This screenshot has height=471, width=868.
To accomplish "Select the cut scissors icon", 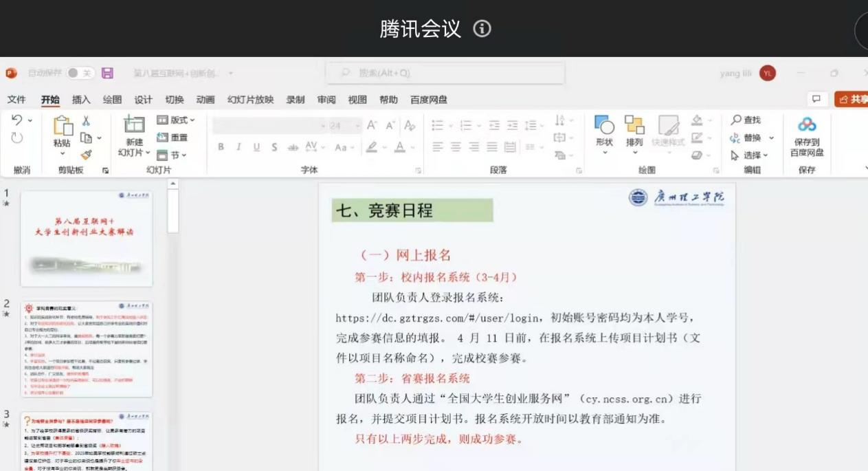I will [x=86, y=121].
